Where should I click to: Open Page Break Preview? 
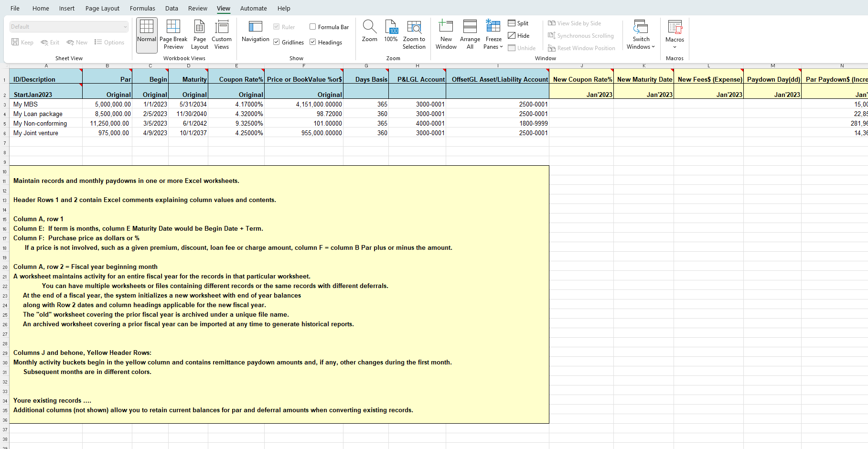click(173, 35)
